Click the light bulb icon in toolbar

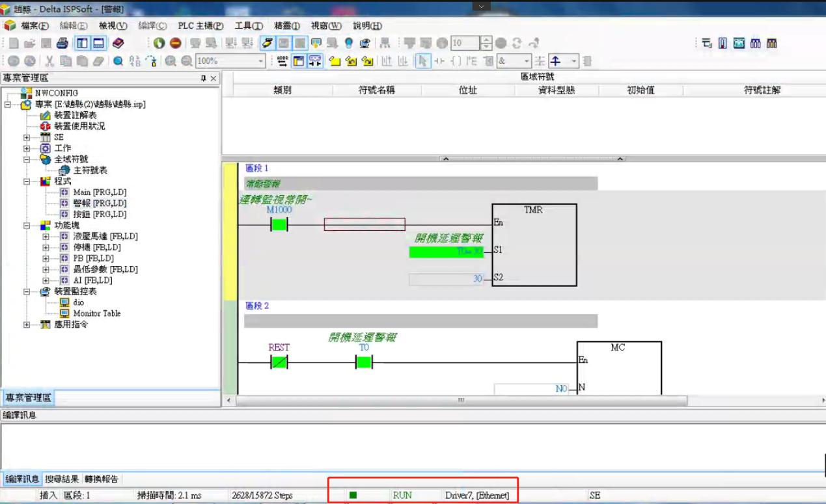(349, 44)
